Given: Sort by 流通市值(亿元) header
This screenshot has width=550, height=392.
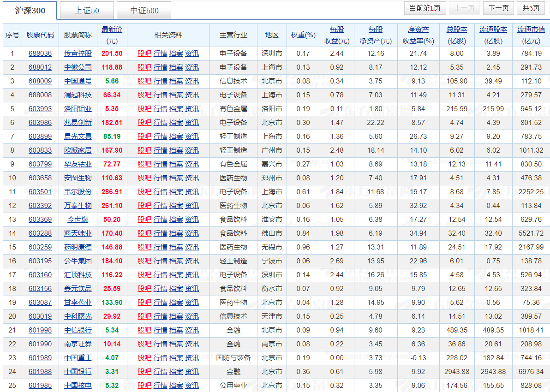Looking at the screenshot, I should point(531,35).
